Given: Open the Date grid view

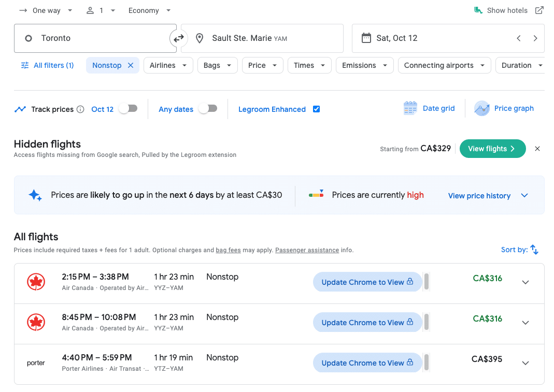Looking at the screenshot, I should (x=429, y=108).
